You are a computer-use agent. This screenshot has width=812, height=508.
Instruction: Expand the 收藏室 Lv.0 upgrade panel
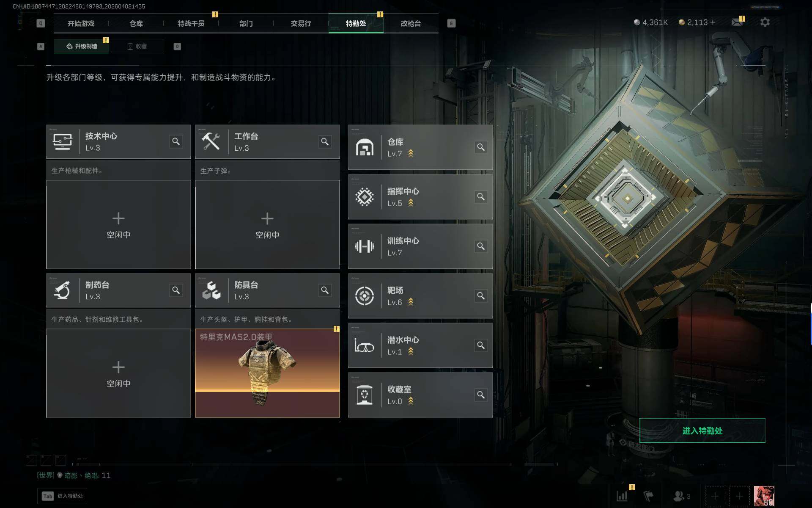tap(420, 395)
